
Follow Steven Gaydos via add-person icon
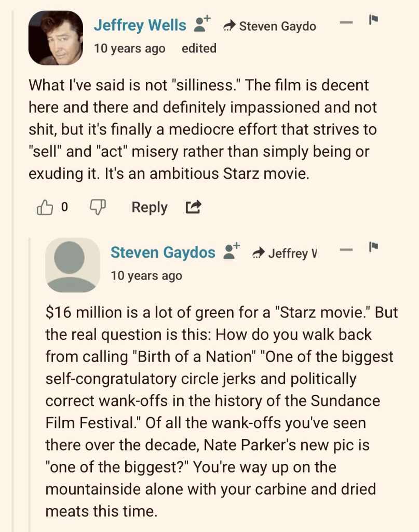[x=231, y=251]
